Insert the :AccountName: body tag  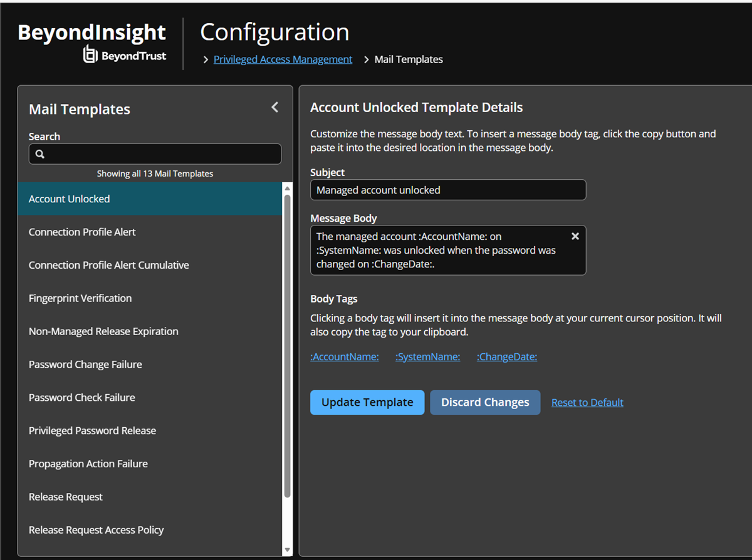345,357
